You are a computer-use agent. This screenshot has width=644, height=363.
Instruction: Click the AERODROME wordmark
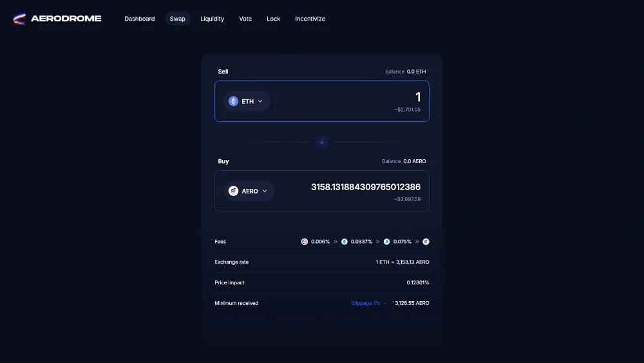[66, 19]
